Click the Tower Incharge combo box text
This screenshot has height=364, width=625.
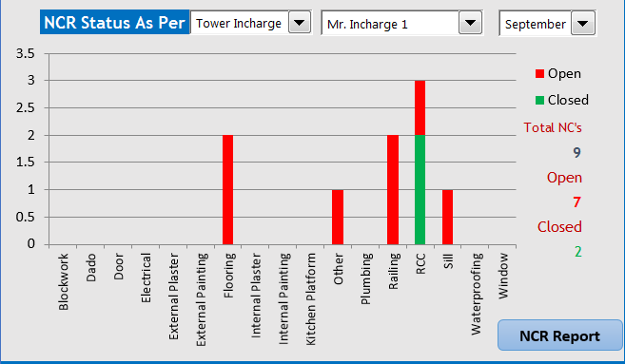click(x=239, y=24)
